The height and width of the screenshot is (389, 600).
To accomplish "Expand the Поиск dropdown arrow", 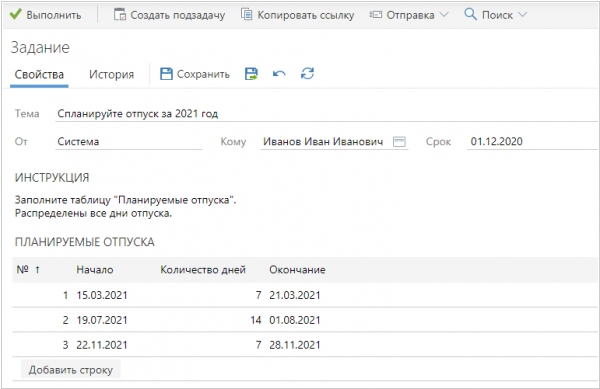I will (x=522, y=15).
